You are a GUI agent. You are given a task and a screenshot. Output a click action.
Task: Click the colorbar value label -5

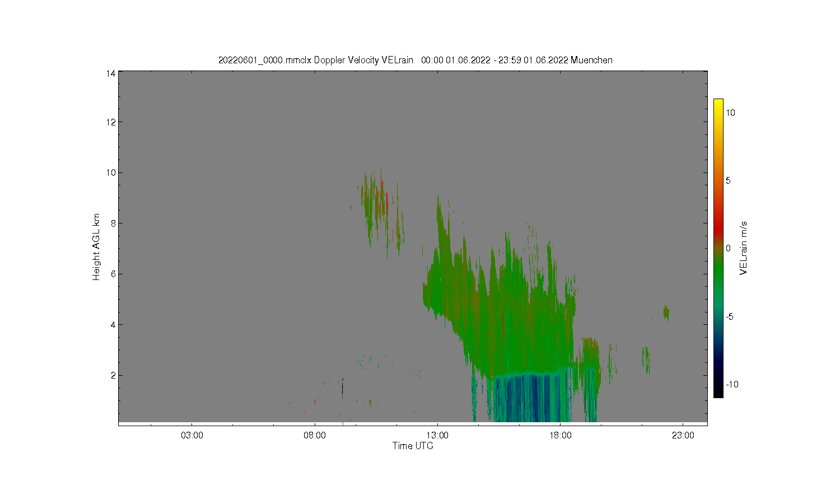point(730,316)
